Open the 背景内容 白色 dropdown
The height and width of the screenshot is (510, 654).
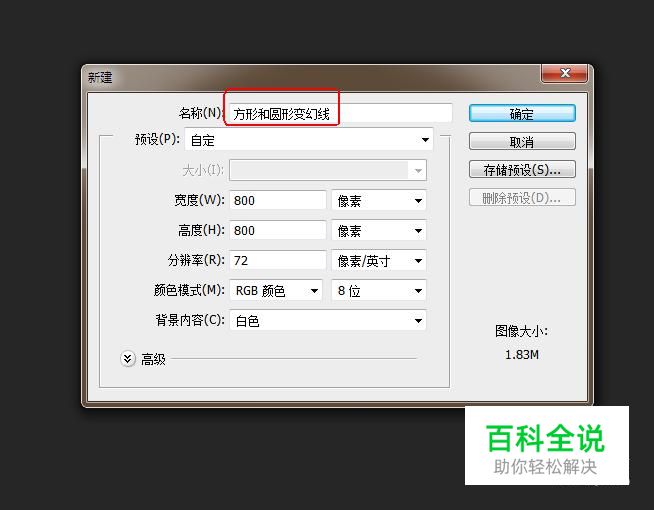[328, 321]
